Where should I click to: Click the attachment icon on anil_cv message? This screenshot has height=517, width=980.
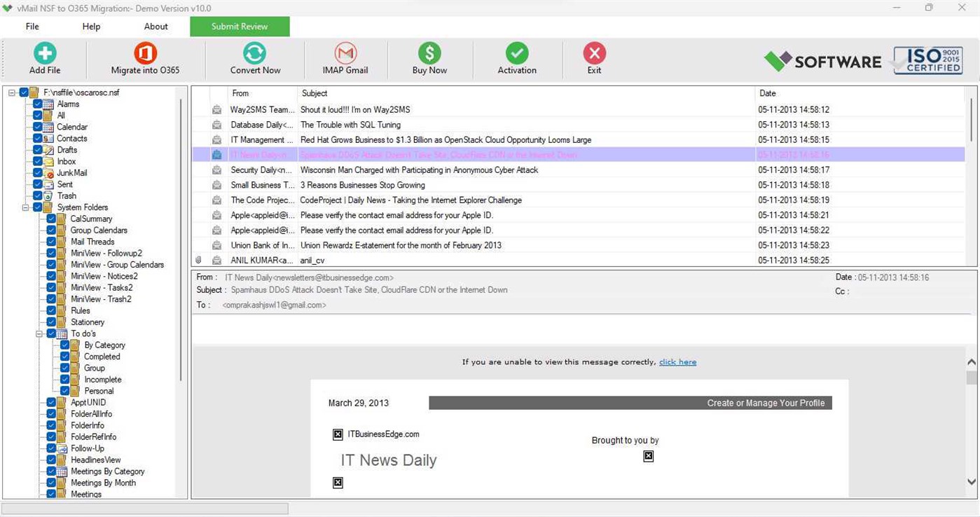198,260
